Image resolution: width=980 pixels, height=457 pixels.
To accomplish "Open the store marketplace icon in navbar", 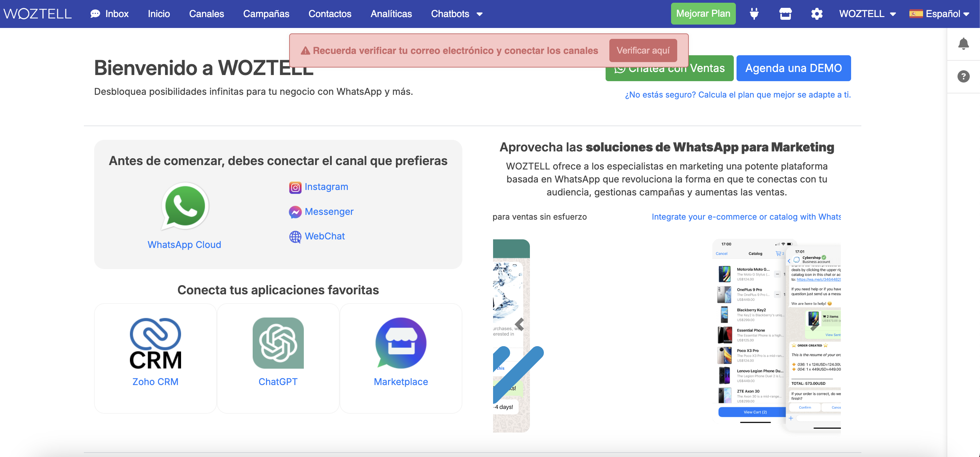I will tap(785, 14).
